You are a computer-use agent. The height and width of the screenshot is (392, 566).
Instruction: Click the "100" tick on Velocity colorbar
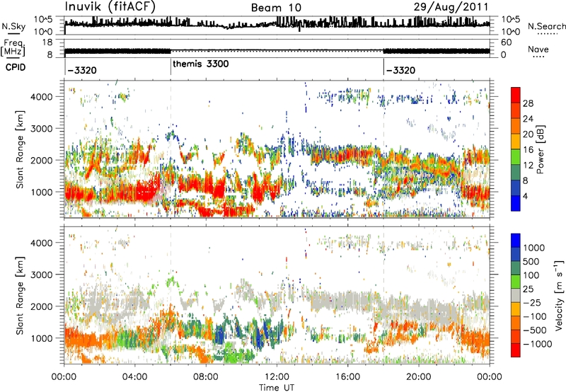click(x=531, y=275)
